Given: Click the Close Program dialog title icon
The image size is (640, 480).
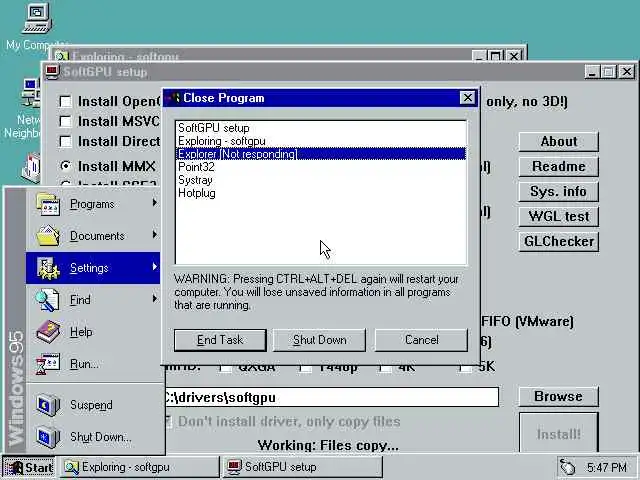Looking at the screenshot, I should tap(173, 98).
